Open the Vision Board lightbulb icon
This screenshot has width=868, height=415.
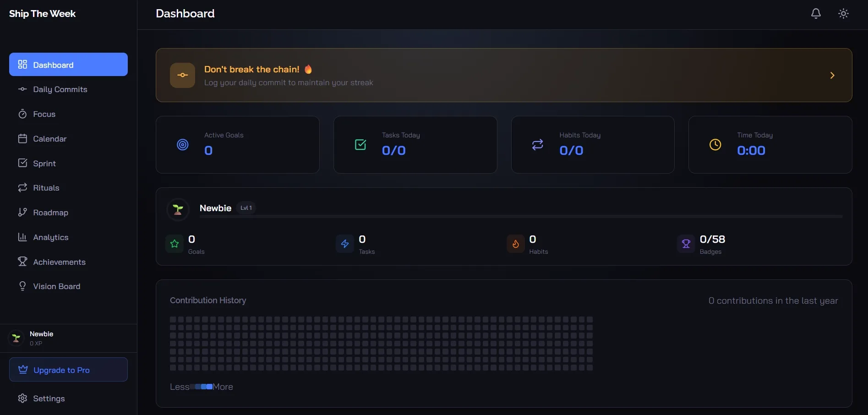(x=23, y=286)
